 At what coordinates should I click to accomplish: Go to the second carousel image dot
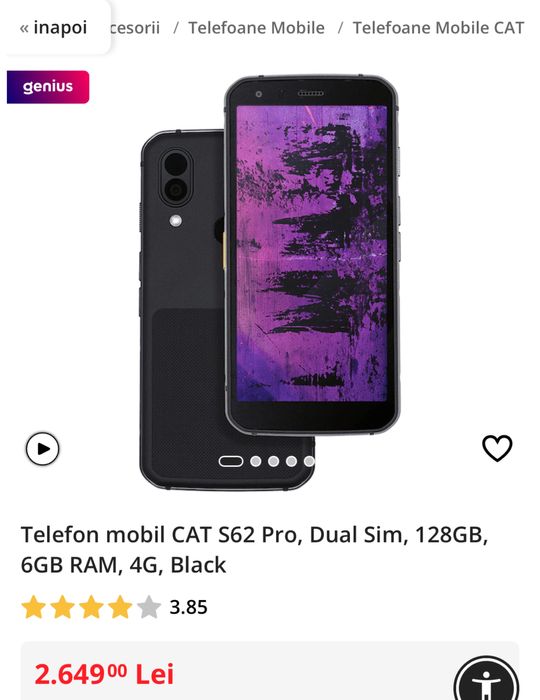tap(256, 461)
